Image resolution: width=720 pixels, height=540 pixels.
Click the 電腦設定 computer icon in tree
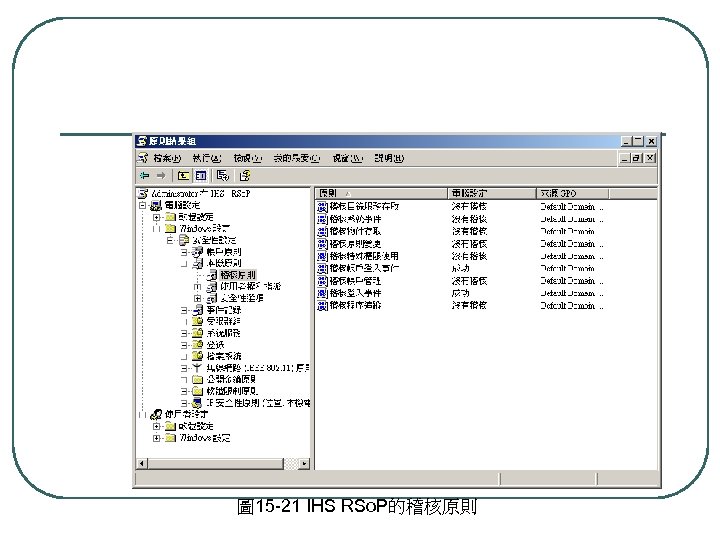click(x=157, y=205)
